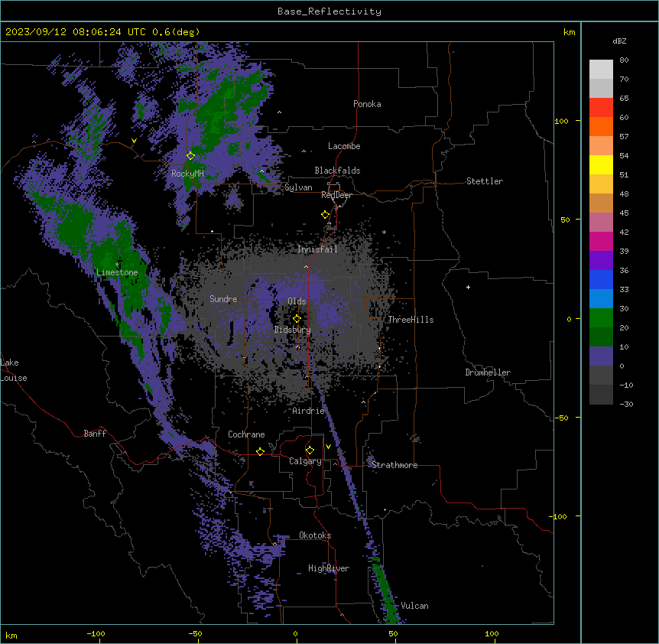659x644 pixels.
Task: Click the km unit label at top right
Action: [569, 32]
